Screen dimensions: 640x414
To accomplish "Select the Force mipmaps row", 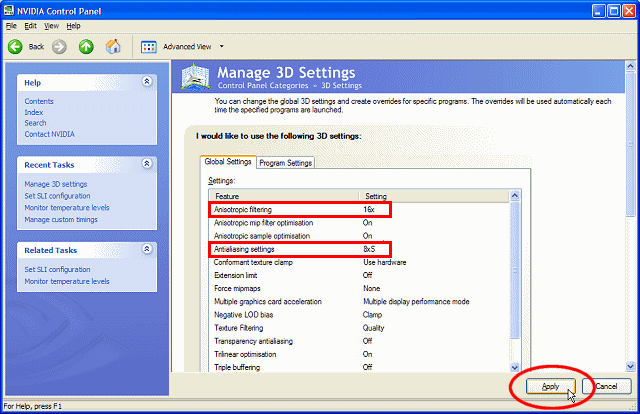I will [x=359, y=288].
